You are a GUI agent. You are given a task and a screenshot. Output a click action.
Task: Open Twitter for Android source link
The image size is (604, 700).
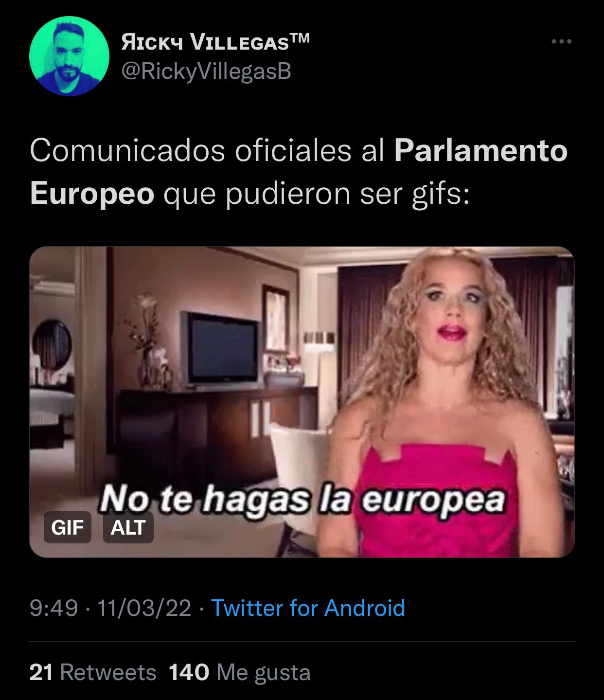pyautogui.click(x=308, y=608)
